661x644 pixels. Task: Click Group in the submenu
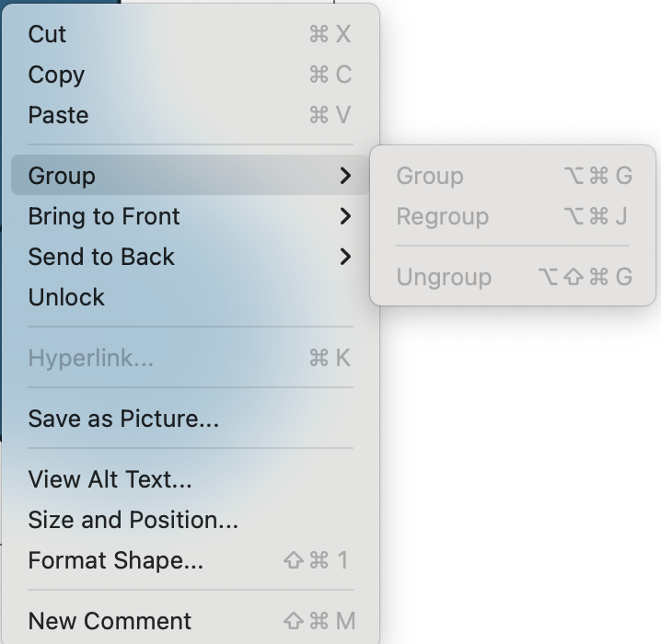pyautogui.click(x=430, y=176)
